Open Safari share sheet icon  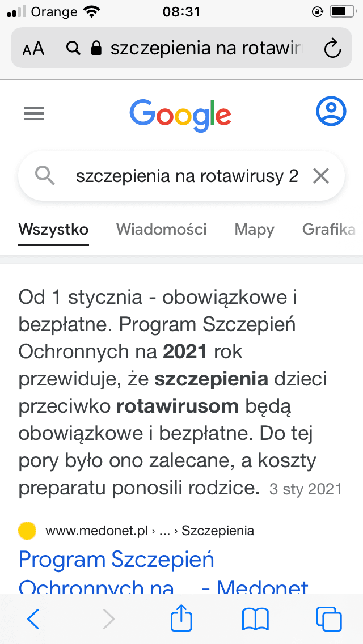coord(181,618)
